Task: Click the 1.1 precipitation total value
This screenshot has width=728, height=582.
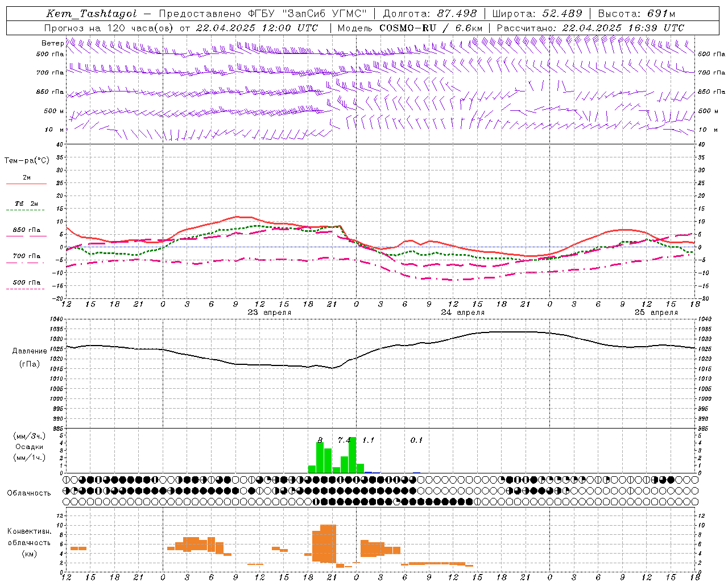Action: coord(368,440)
